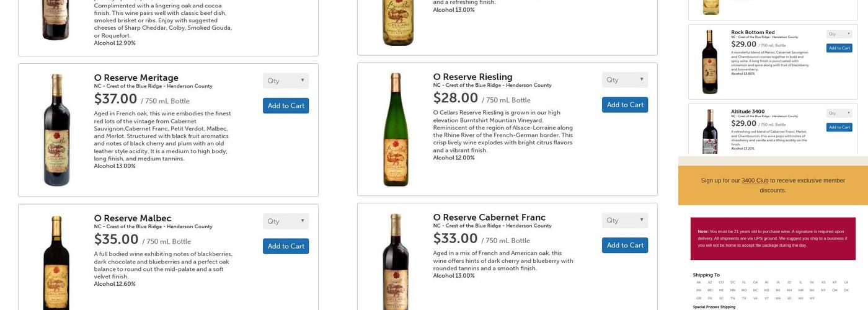The image size is (868, 310).
Task: Click the O Reserve Riesling title
Action: (x=472, y=77)
